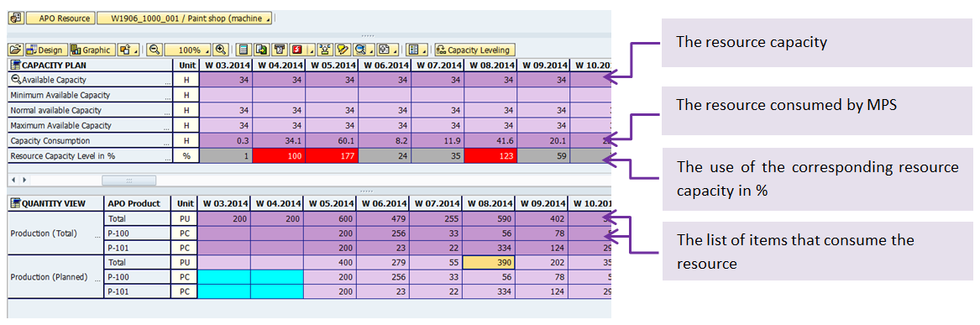980x325 pixels.
Task: Open the magnifier search icon dropdown
Action: click(364, 50)
